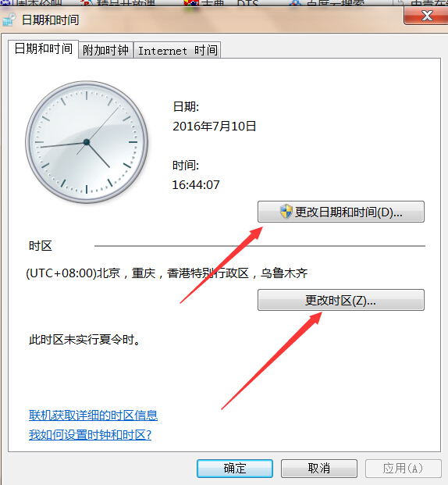Close the 日期和时间 dialog with X
This screenshot has width=448, height=485.
pyautogui.click(x=427, y=16)
